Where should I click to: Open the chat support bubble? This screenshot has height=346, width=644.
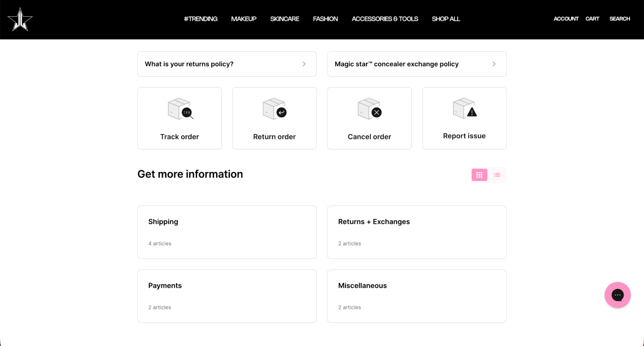[617, 295]
